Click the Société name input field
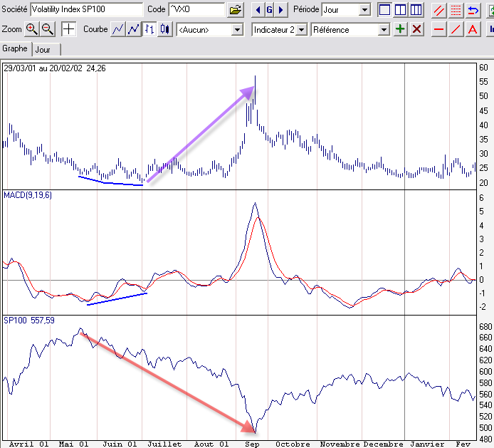 (x=87, y=9)
